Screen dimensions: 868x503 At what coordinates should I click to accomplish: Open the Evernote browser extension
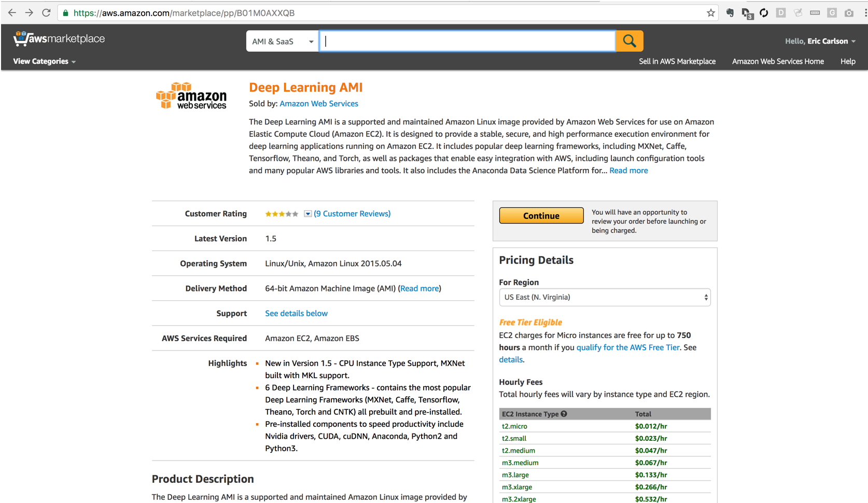pos(730,13)
